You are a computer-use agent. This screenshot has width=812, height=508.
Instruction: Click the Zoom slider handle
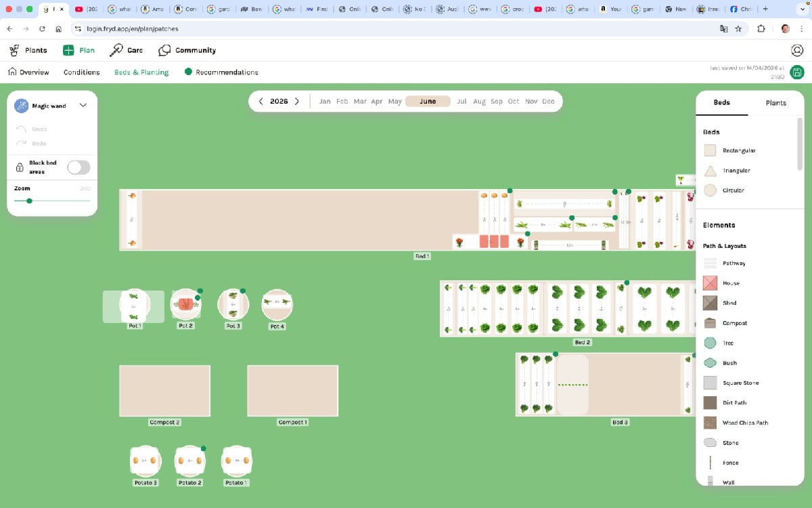click(x=29, y=201)
